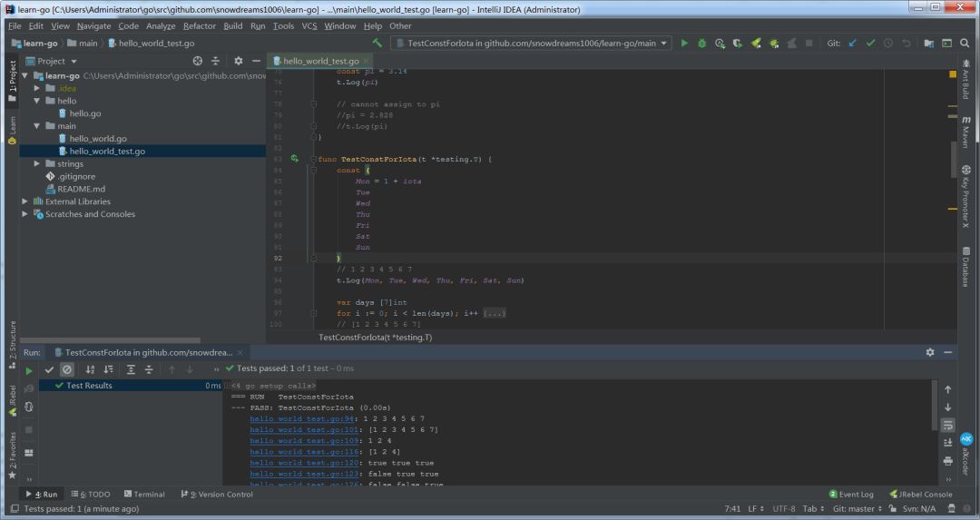Click the Git update project arrow
The image size is (980, 520).
pos(852,43)
